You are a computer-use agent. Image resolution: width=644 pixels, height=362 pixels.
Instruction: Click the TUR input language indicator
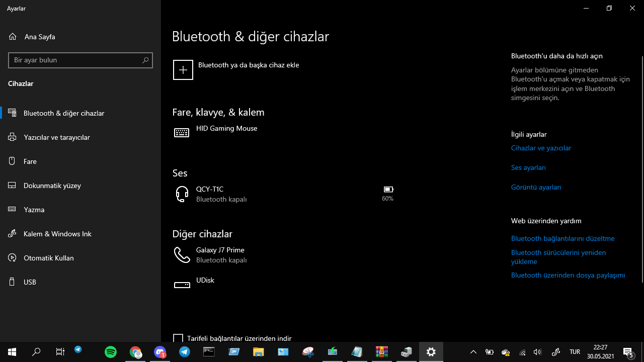point(575,352)
